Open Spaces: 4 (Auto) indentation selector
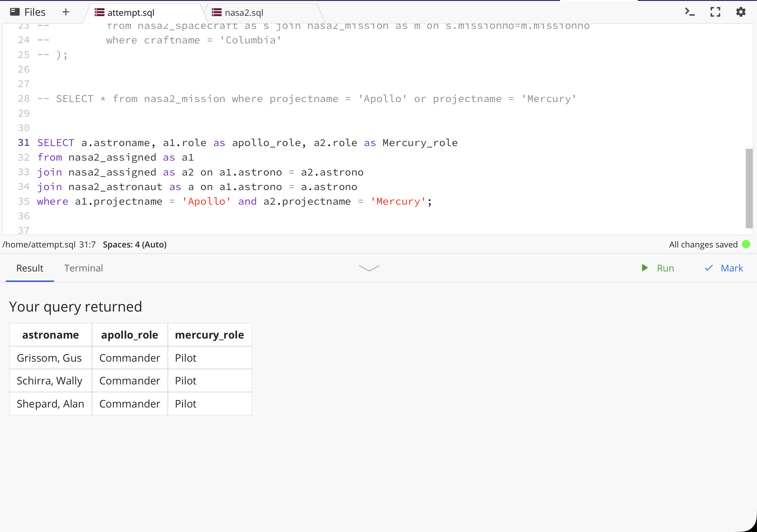This screenshot has width=757, height=532. click(x=134, y=245)
